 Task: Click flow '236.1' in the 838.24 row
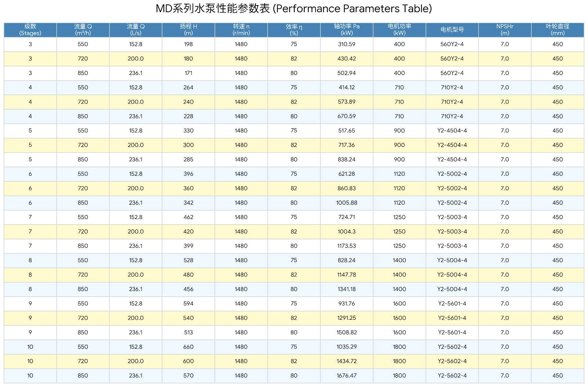tap(136, 160)
